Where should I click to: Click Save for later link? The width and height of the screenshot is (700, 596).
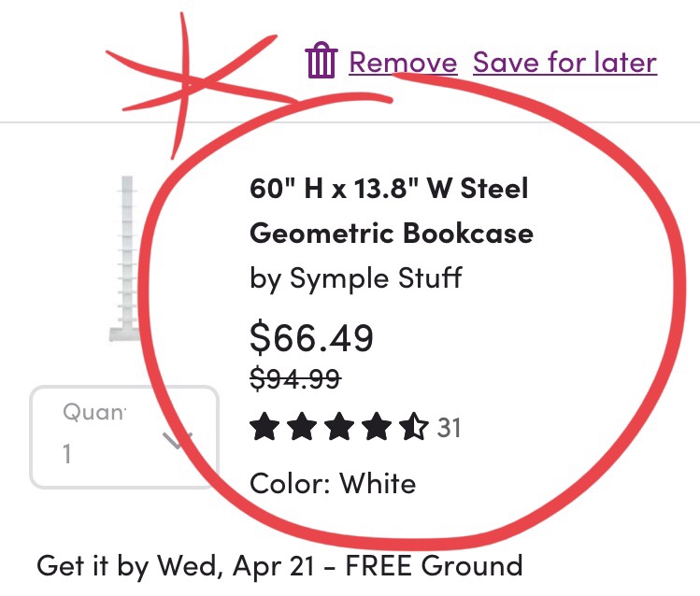click(564, 63)
